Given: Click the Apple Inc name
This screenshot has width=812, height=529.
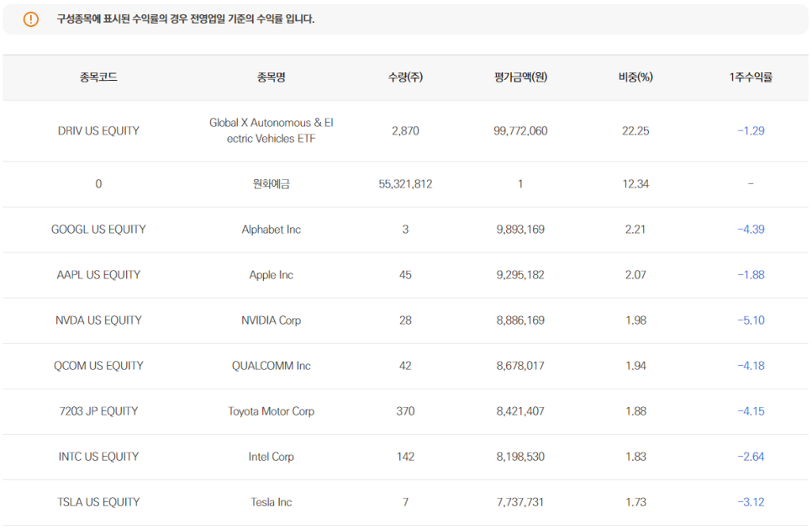Looking at the screenshot, I should point(271,275).
